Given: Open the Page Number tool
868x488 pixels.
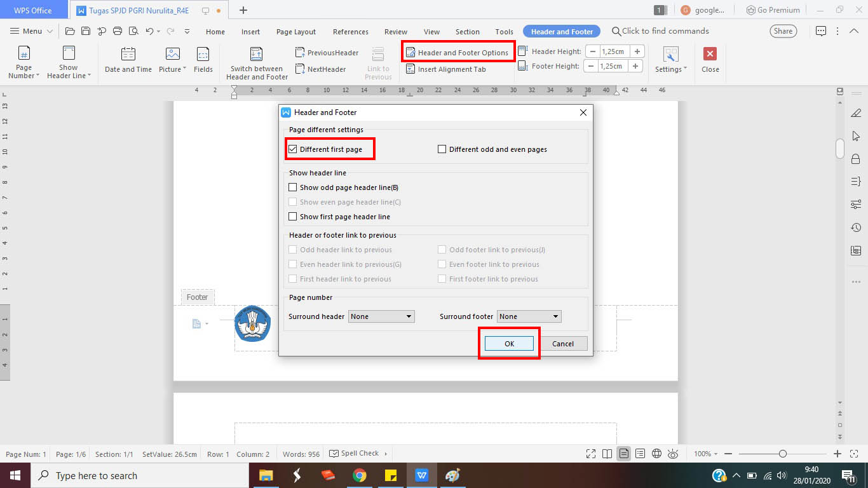Looking at the screenshot, I should [x=23, y=60].
